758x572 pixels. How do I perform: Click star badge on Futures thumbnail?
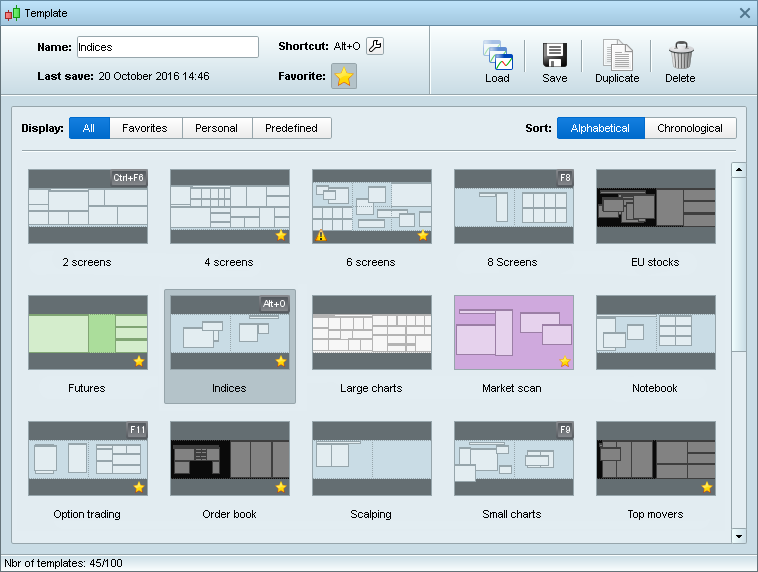(x=139, y=361)
